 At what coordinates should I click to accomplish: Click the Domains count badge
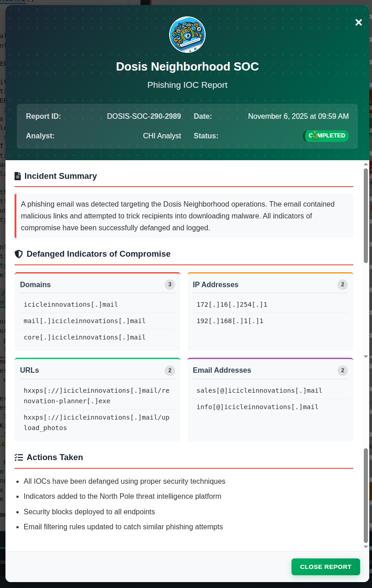[x=170, y=284]
